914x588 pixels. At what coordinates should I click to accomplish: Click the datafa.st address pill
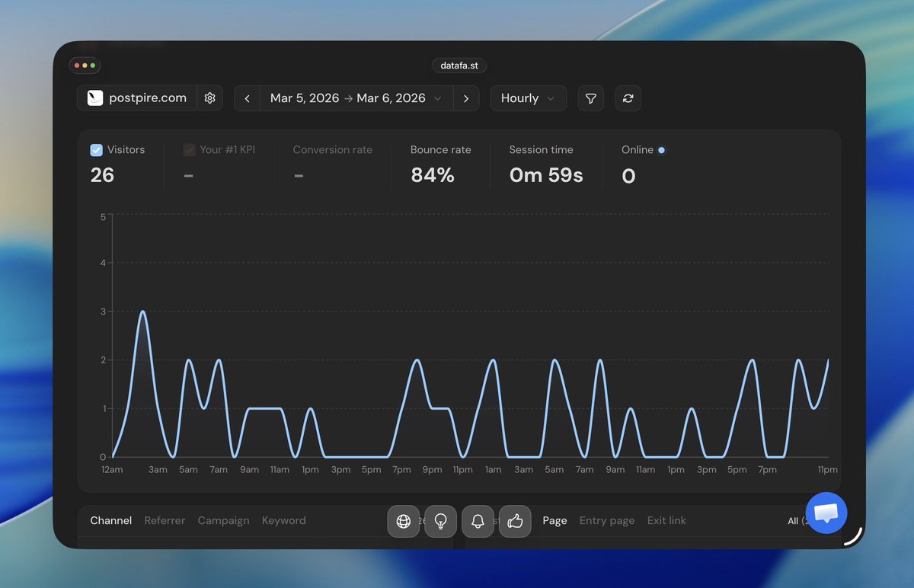point(459,66)
